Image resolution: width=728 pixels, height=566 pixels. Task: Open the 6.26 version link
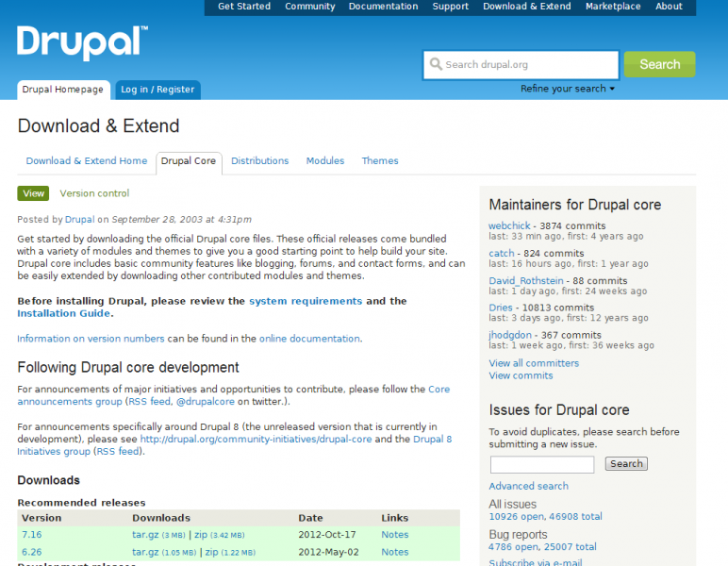coord(31,552)
